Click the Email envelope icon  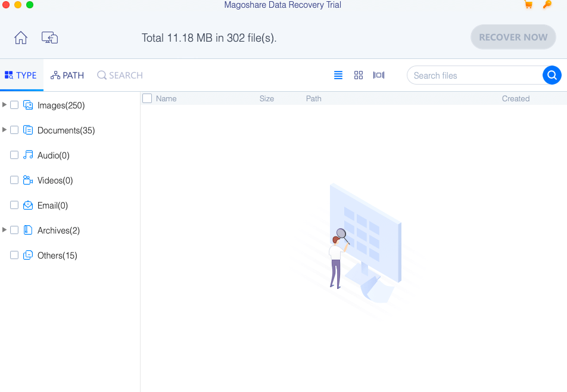[28, 206]
